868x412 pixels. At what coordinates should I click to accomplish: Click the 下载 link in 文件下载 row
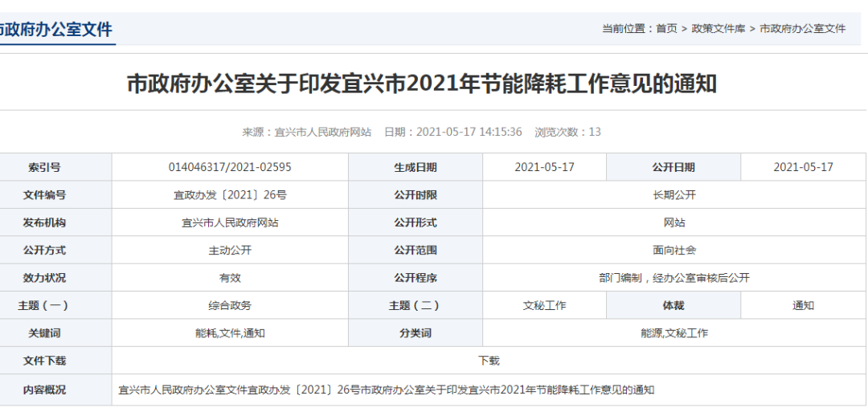click(489, 361)
